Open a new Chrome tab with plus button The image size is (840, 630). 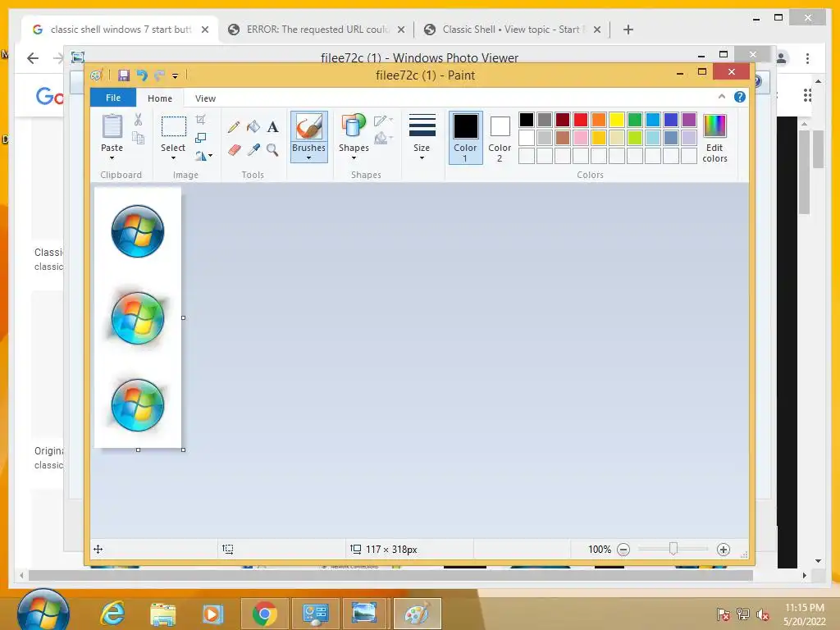(x=628, y=30)
